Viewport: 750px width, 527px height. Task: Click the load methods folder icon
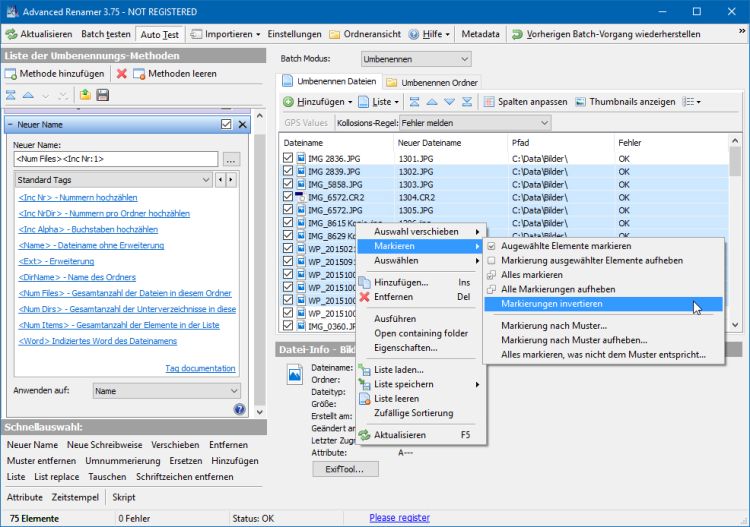pos(86,95)
